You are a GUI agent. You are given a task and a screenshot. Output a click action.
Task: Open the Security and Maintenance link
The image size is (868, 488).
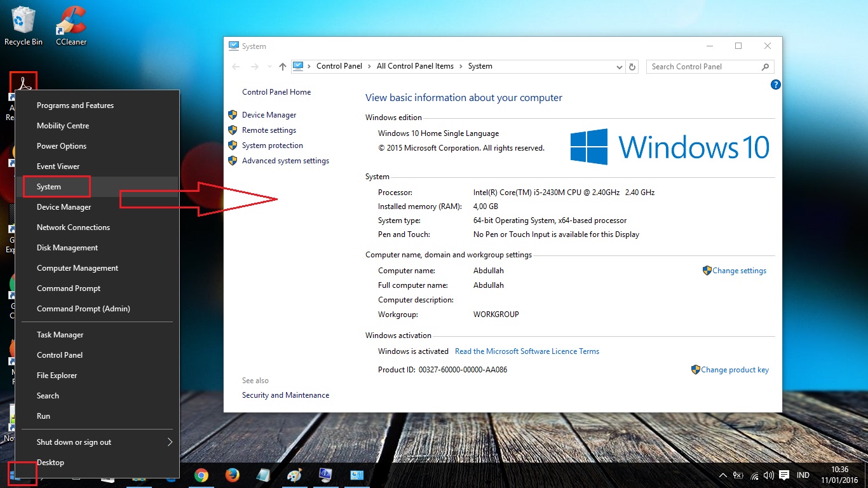(x=285, y=395)
